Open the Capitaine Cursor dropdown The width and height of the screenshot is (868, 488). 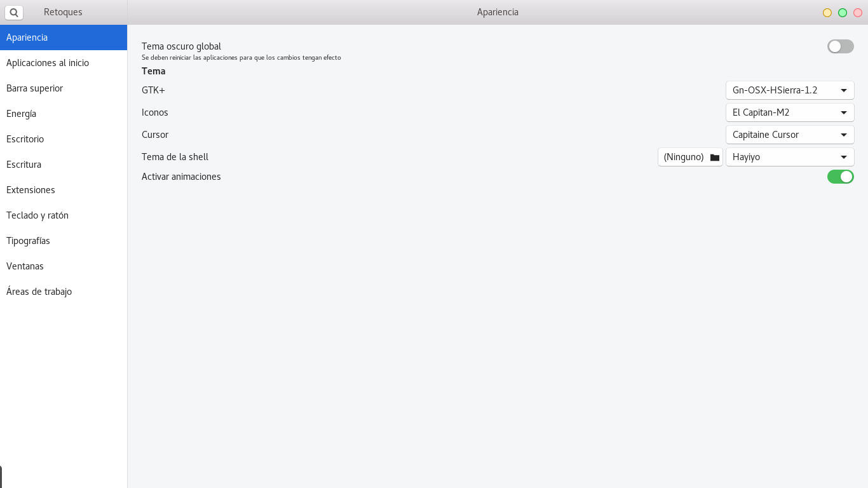tap(790, 135)
